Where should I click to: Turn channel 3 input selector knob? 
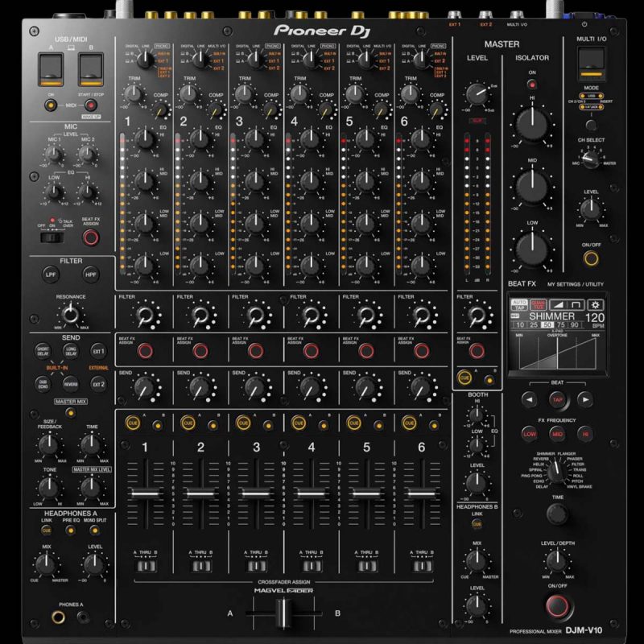255,60
